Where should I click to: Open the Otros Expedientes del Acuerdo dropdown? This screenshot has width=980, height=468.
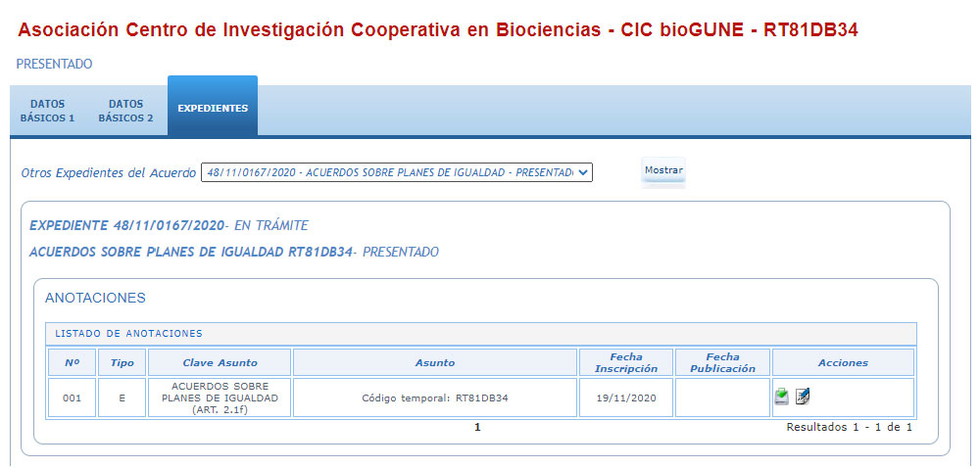(396, 173)
